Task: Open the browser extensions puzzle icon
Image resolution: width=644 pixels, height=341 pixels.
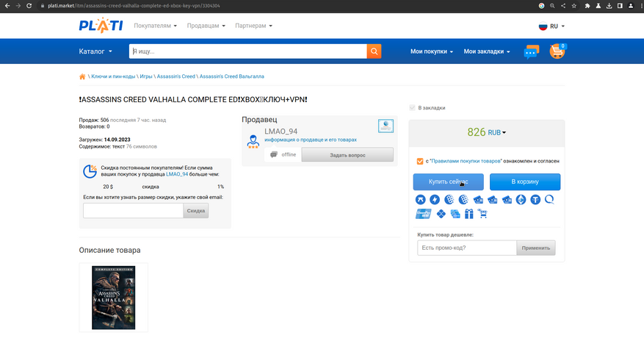Action: pyautogui.click(x=587, y=6)
